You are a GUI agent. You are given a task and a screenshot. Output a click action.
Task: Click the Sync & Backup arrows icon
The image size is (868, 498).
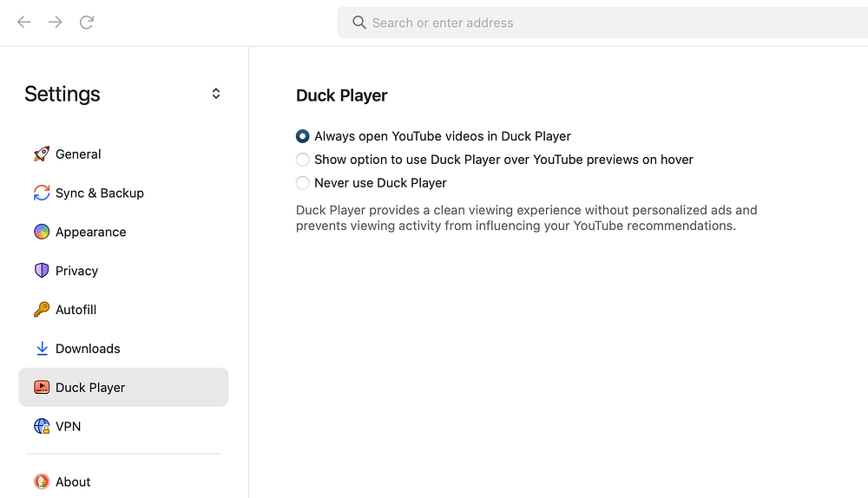pos(42,193)
